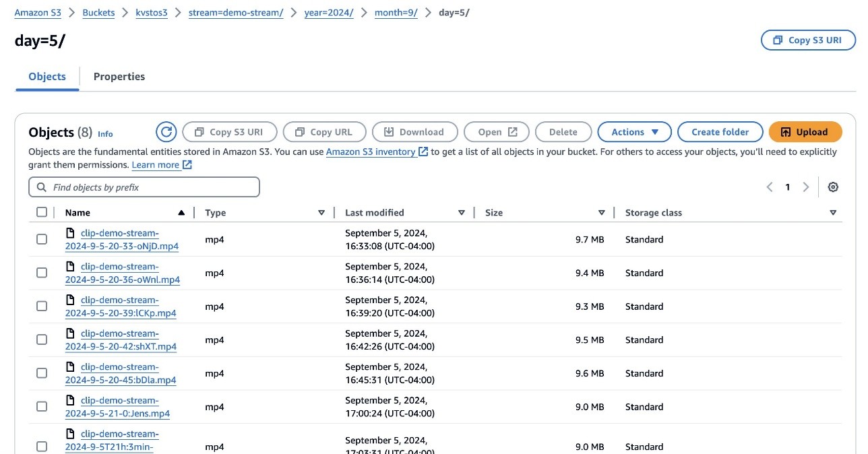The height and width of the screenshot is (454, 868).
Task: Expand the Actions dropdown
Action: 634,132
